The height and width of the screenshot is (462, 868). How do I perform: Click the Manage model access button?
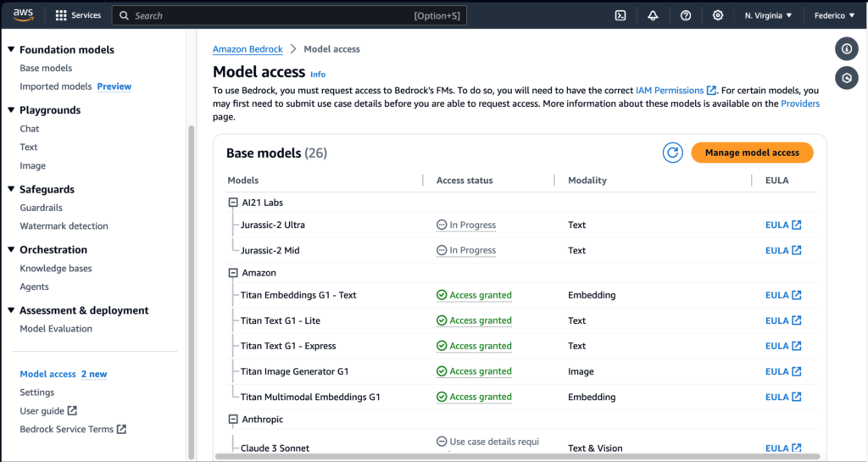click(x=752, y=153)
